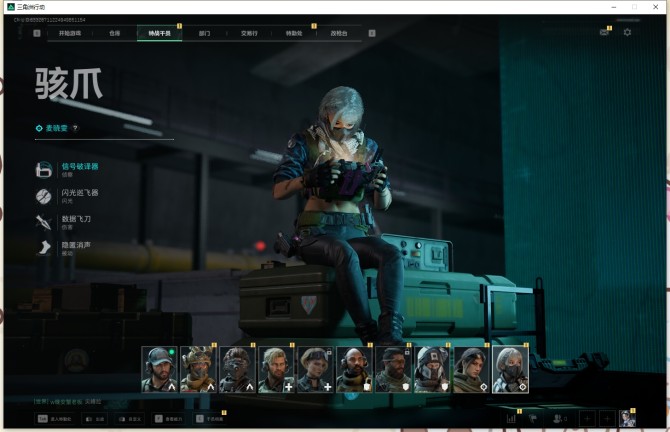670x432 pixels.
Task: Choose the bald bearded engineer operator portrait
Action: click(x=354, y=370)
